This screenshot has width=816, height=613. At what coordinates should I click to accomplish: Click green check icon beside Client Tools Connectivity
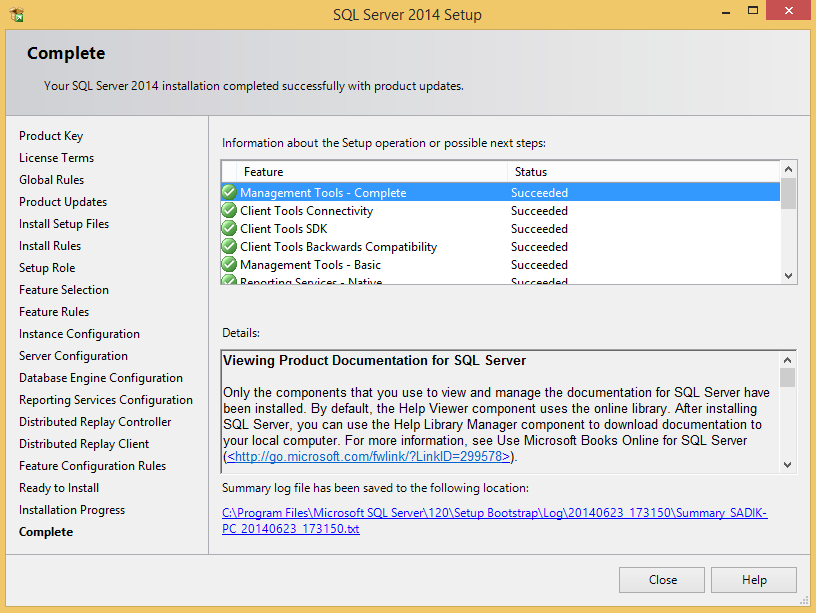(229, 210)
